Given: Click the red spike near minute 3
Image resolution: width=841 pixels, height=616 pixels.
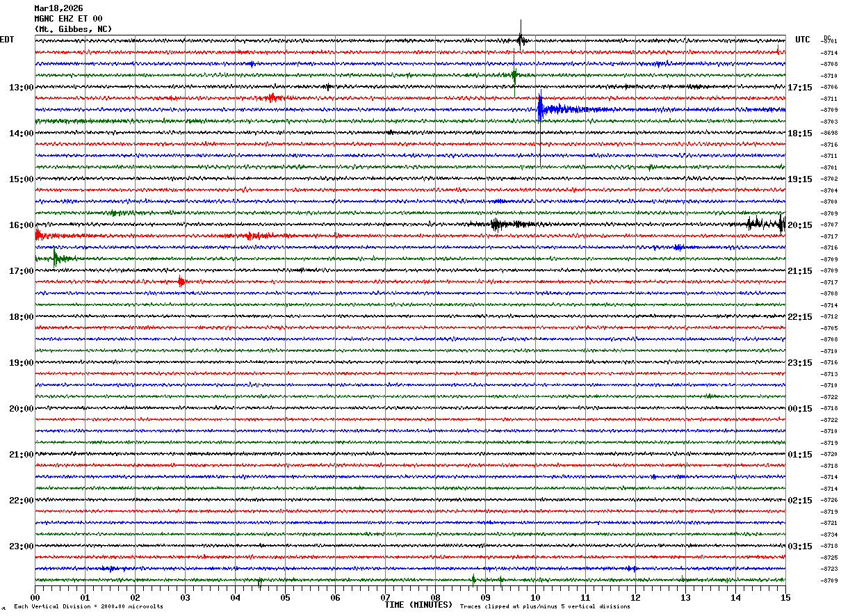Looking at the screenshot, I should click(181, 282).
